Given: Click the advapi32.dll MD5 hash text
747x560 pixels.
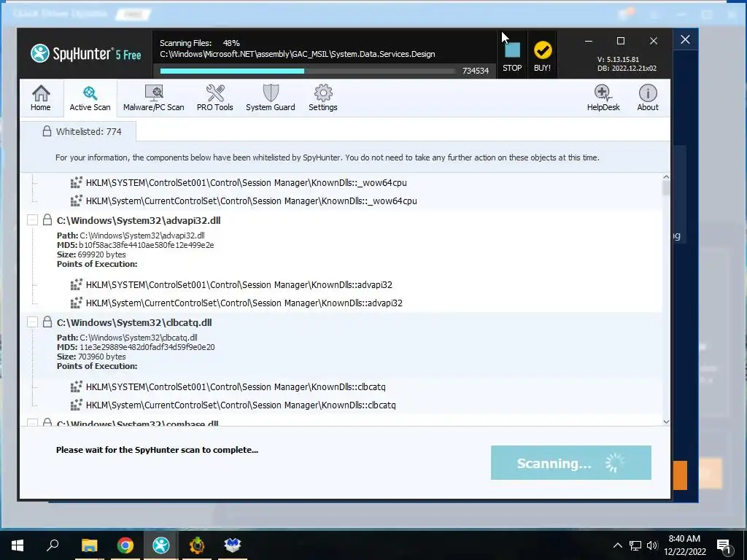Looking at the screenshot, I should pos(146,245).
